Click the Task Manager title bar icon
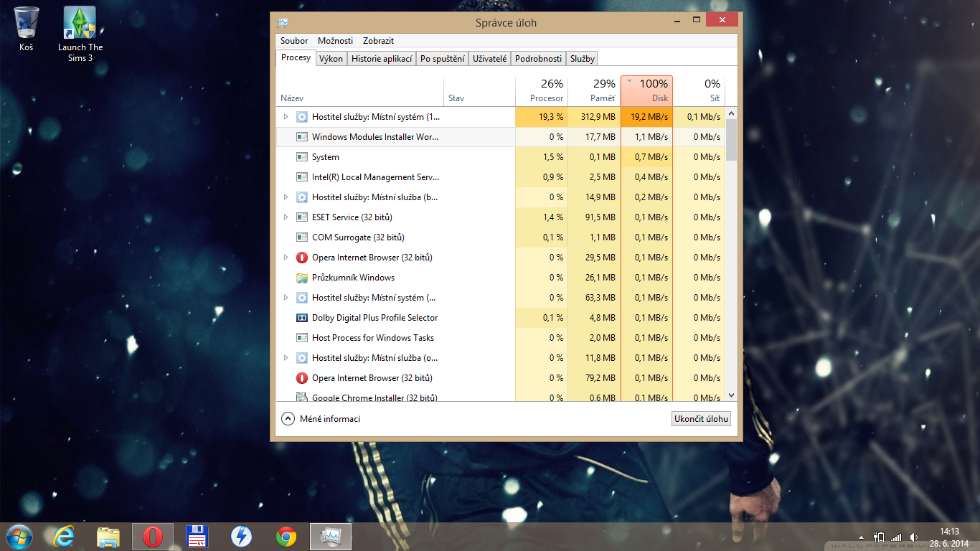The width and height of the screenshot is (980, 551). click(x=283, y=22)
